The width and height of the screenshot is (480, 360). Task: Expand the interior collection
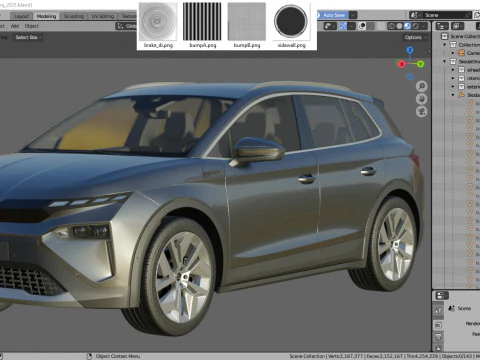pyautogui.click(x=453, y=78)
